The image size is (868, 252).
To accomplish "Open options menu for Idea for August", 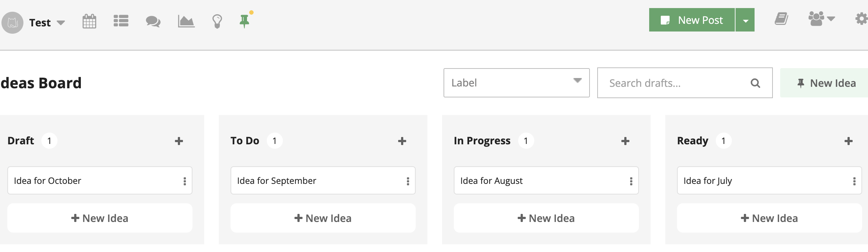I will point(631,181).
